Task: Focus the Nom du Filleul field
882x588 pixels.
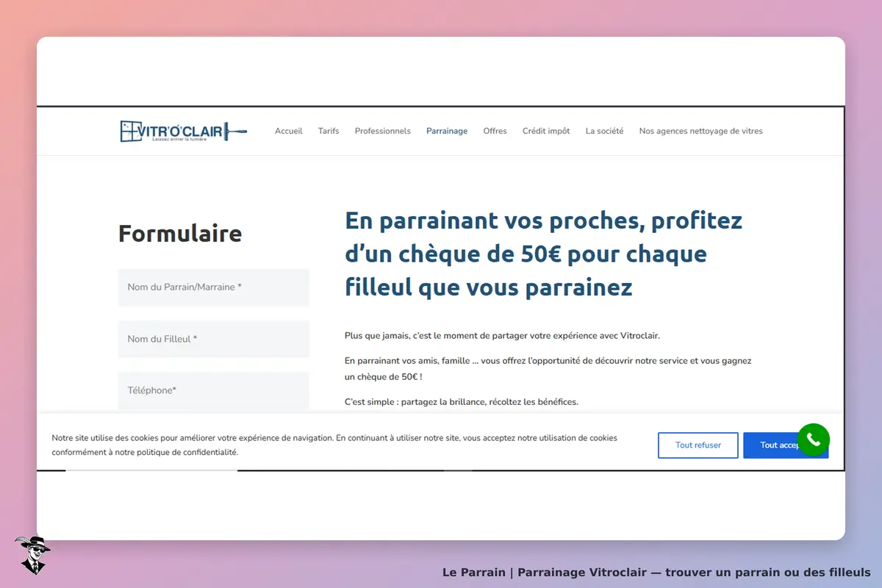Action: 213,339
